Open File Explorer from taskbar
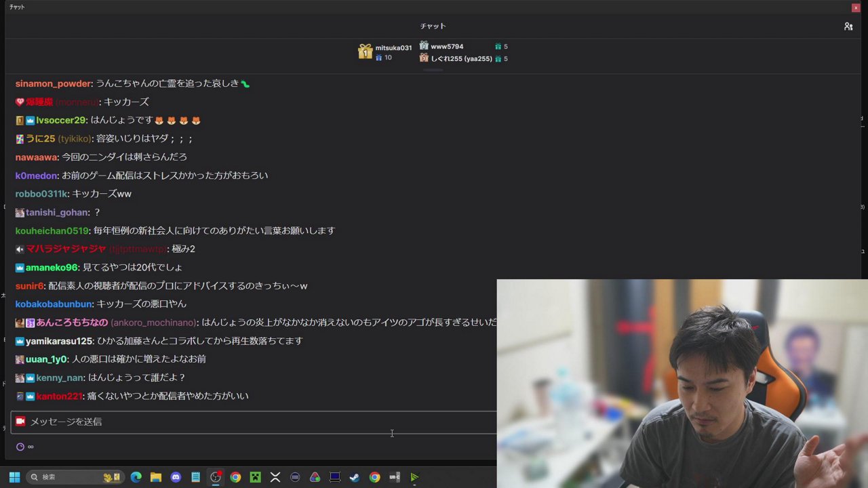Screen dimensions: 868x488 (155, 477)
